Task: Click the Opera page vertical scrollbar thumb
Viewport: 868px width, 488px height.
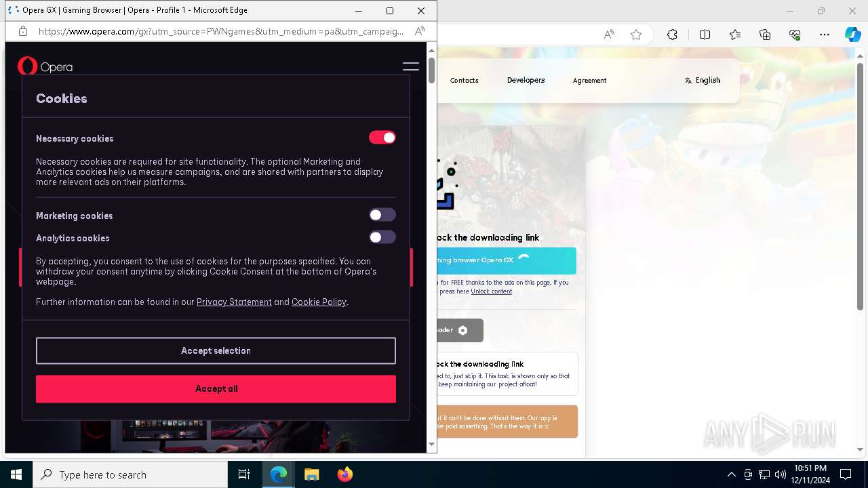Action: pos(431,71)
